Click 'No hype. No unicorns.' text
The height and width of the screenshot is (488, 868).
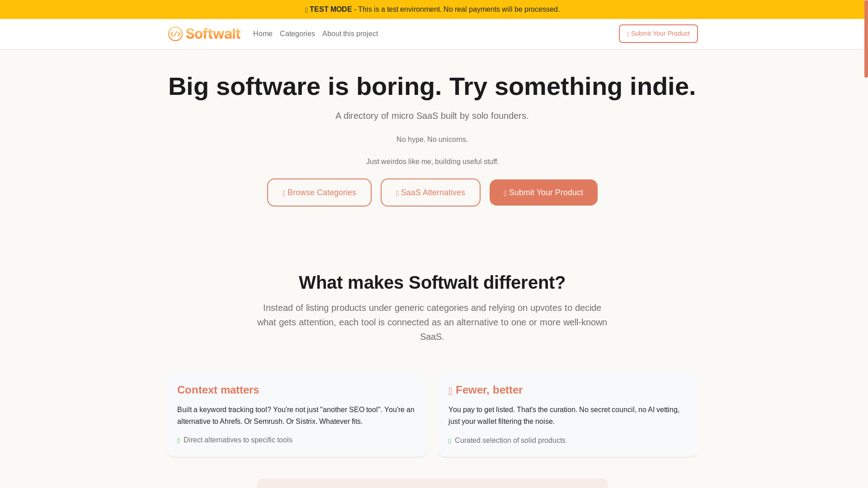tap(432, 140)
